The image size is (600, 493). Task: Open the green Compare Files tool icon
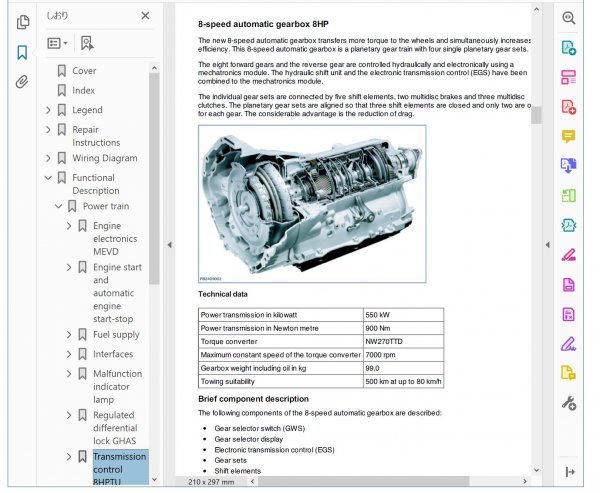[x=568, y=196]
